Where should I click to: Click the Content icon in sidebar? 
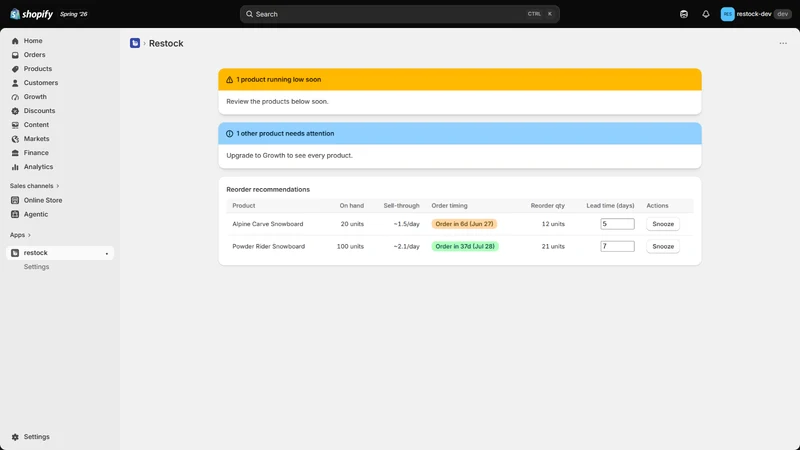click(x=15, y=124)
